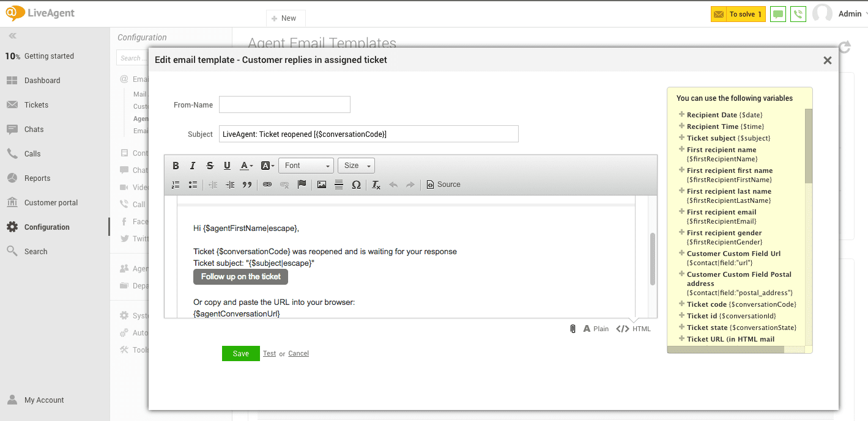Toggle bold formatting in the editor

tap(176, 165)
